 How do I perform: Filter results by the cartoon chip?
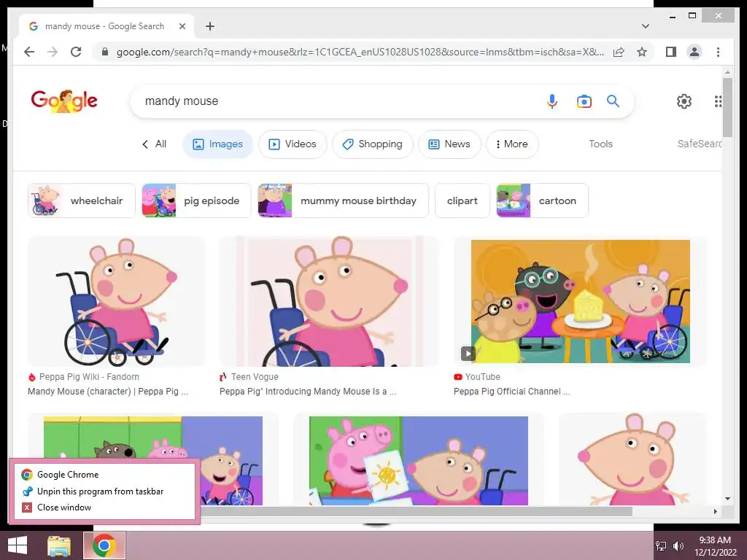[542, 201]
